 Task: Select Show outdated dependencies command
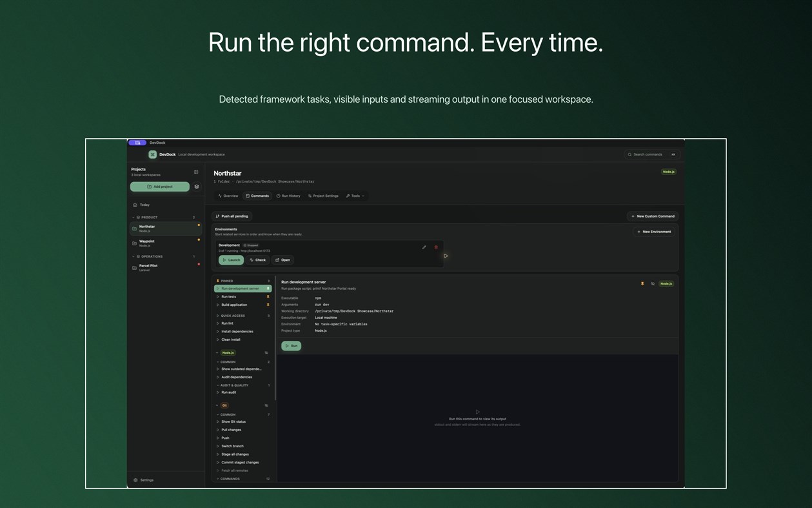[243, 369]
